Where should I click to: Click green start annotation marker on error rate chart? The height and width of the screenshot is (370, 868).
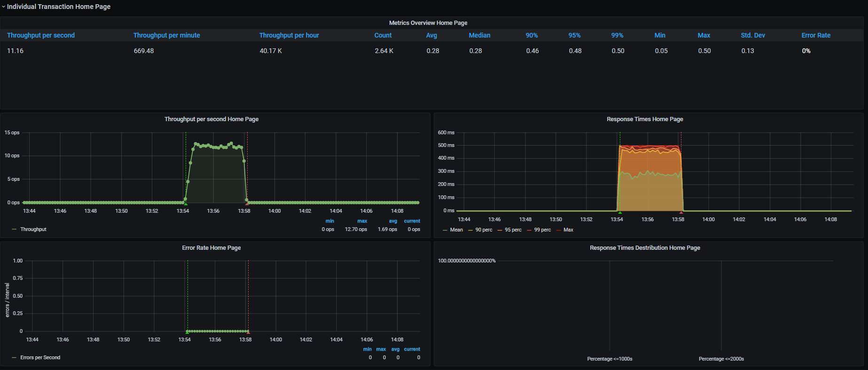point(187,332)
